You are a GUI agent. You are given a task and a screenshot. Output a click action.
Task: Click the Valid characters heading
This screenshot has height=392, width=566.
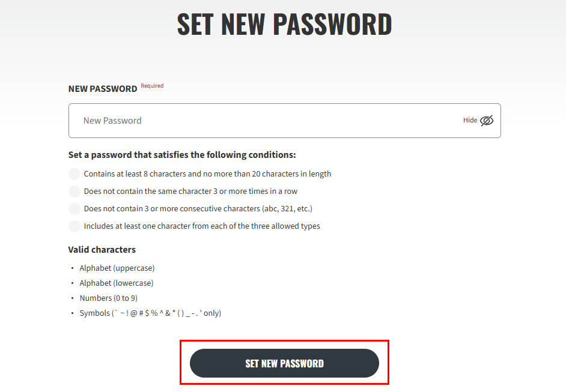coord(102,250)
